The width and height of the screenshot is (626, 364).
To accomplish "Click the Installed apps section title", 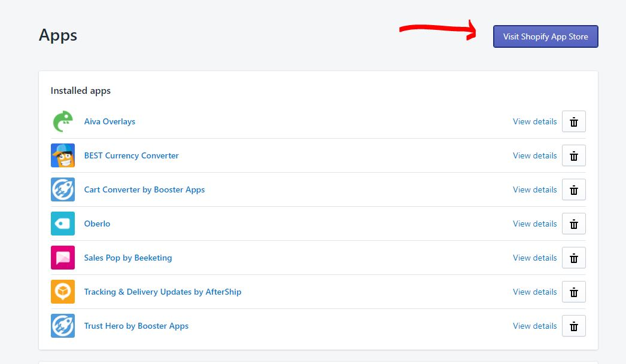I will pos(81,91).
